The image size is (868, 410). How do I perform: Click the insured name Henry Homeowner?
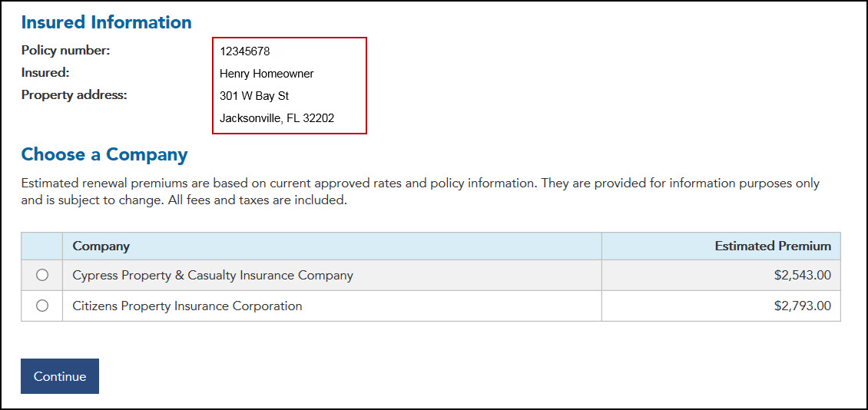267,74
